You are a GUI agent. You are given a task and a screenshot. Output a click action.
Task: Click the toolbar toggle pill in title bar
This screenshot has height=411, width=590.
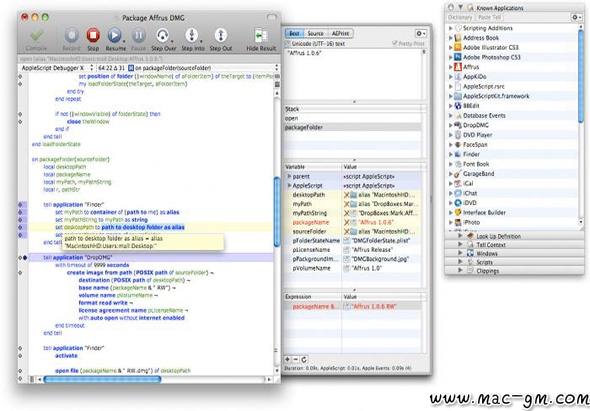pos(272,17)
